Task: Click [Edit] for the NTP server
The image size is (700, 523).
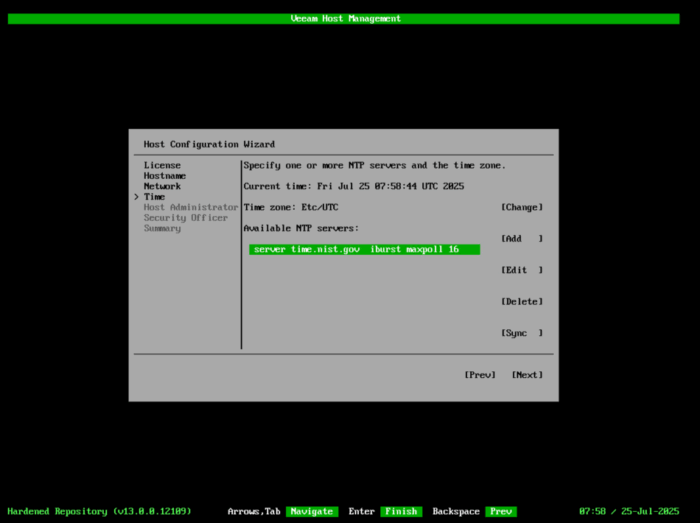Action: [522, 270]
